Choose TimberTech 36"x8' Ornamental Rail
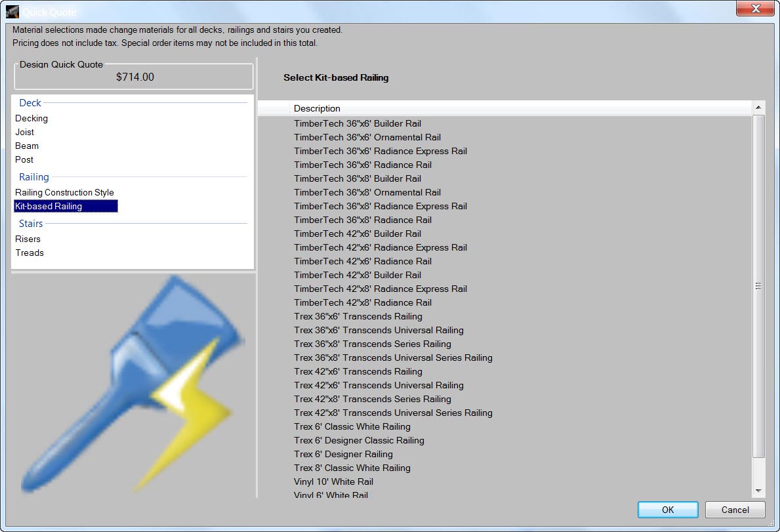Screen dimensions: 780x532 367,192
